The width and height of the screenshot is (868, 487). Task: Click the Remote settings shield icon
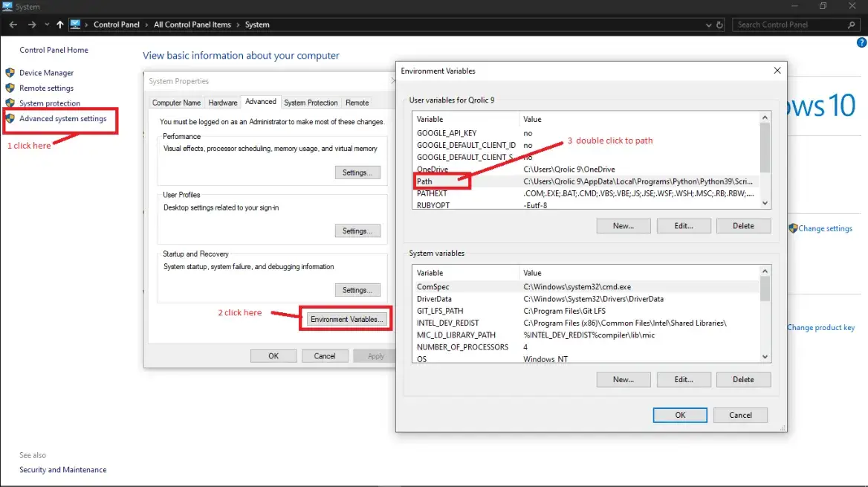tap(10, 88)
